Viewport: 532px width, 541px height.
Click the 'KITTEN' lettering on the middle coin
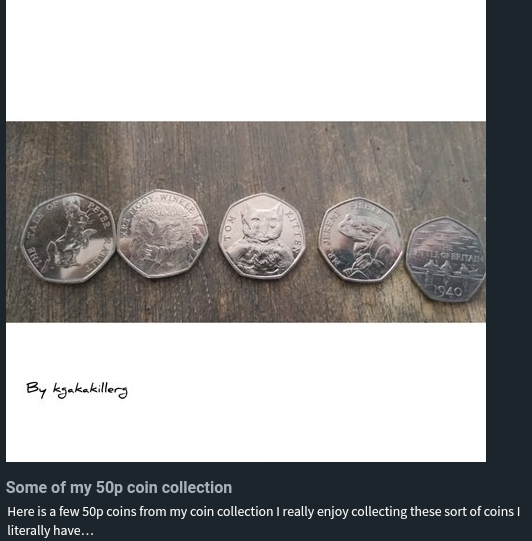point(293,230)
